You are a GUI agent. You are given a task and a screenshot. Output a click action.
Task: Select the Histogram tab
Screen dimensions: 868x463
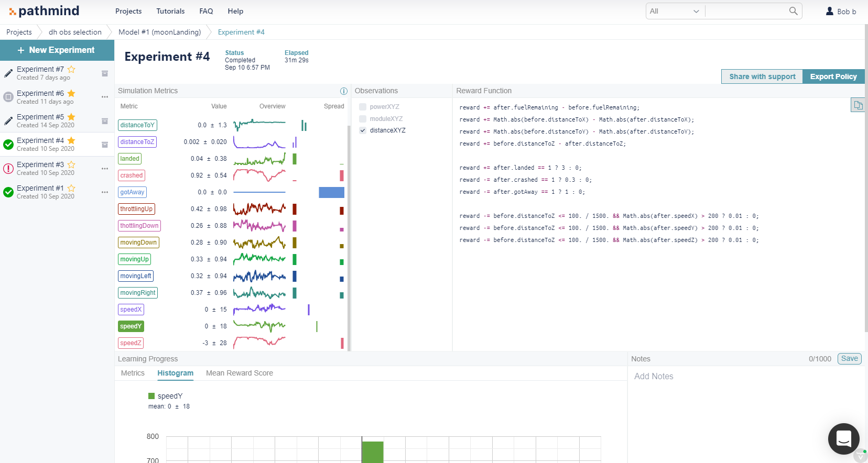(175, 373)
